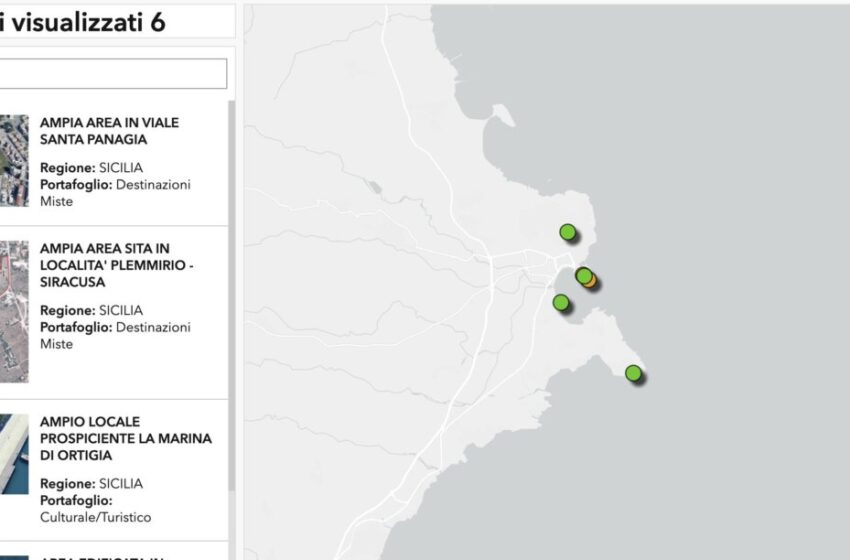Click 'Regione: SICILIA' in the Plemmirio card
The width and height of the screenshot is (850, 560).
91,310
